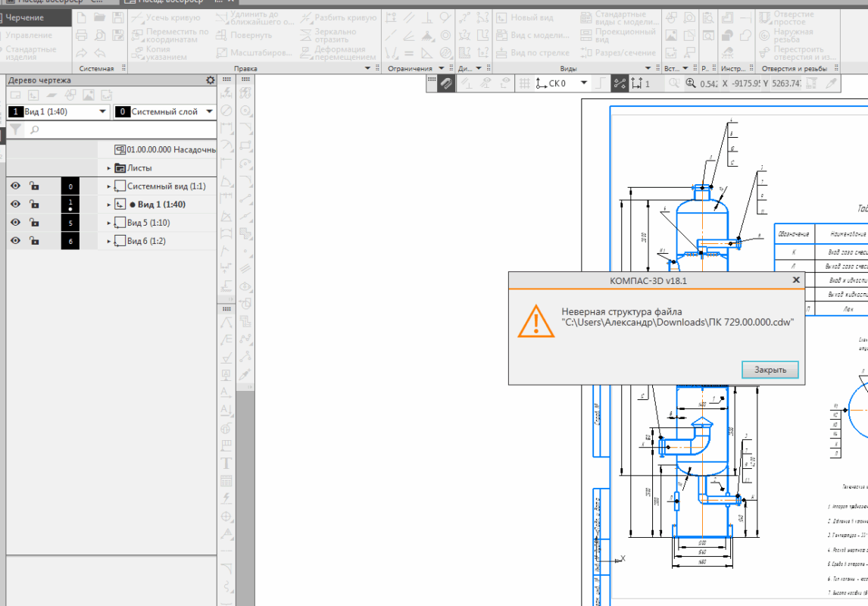Screen dimensions: 868x606
Task: Click the open folder icon
Action: (x=100, y=17)
